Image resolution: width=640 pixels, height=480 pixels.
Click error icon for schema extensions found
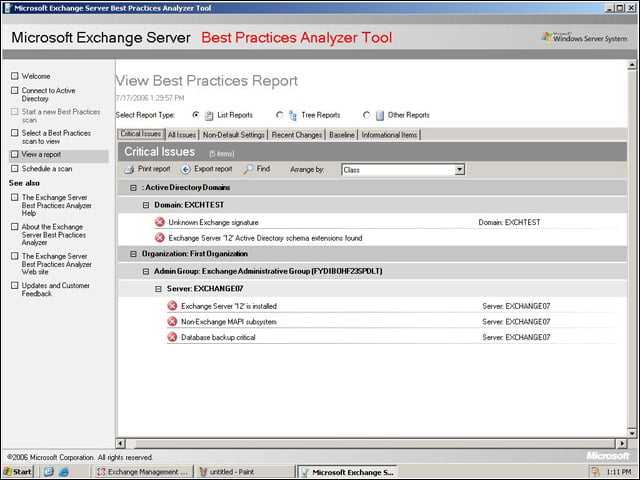(160, 238)
